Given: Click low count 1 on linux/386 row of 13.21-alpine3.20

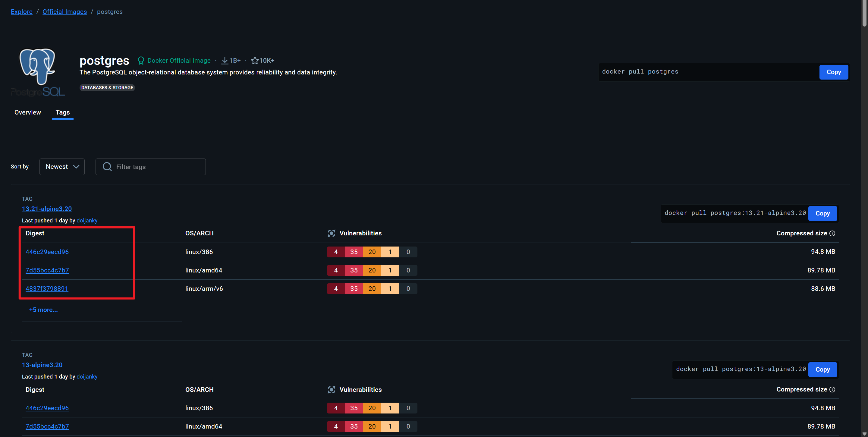Looking at the screenshot, I should coord(390,252).
